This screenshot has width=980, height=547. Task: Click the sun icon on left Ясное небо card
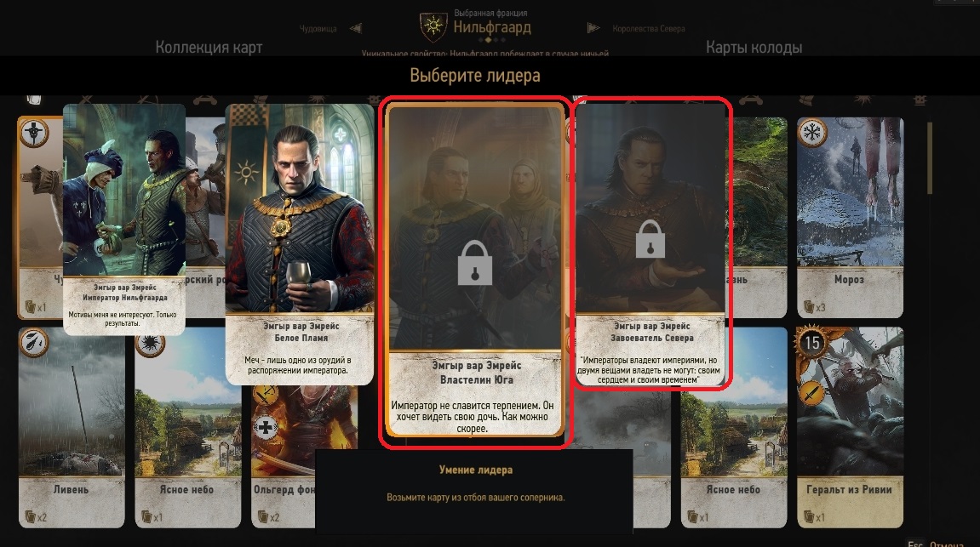150,342
